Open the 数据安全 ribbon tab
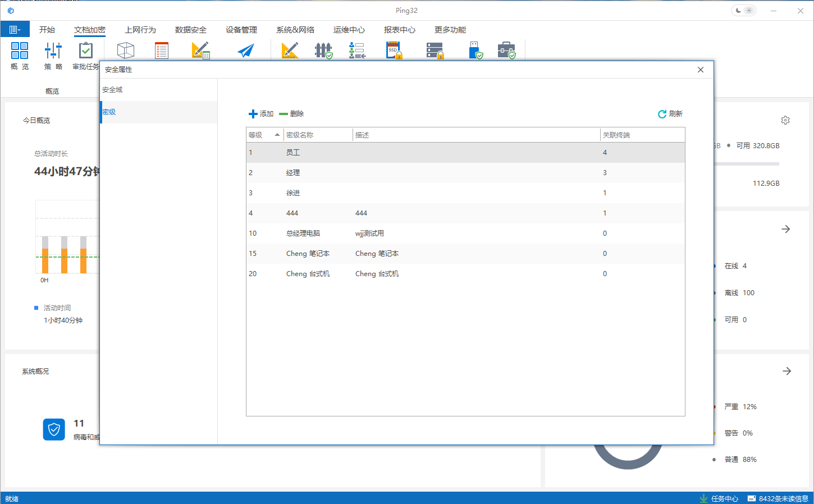The height and width of the screenshot is (504, 814). (191, 30)
